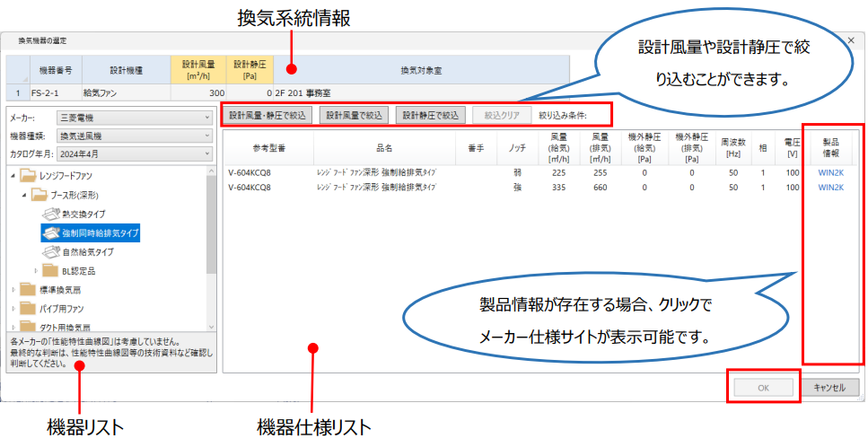Open the カタログ年月 dropdown showing 2024年4月
The height and width of the screenshot is (447, 868).
click(134, 153)
